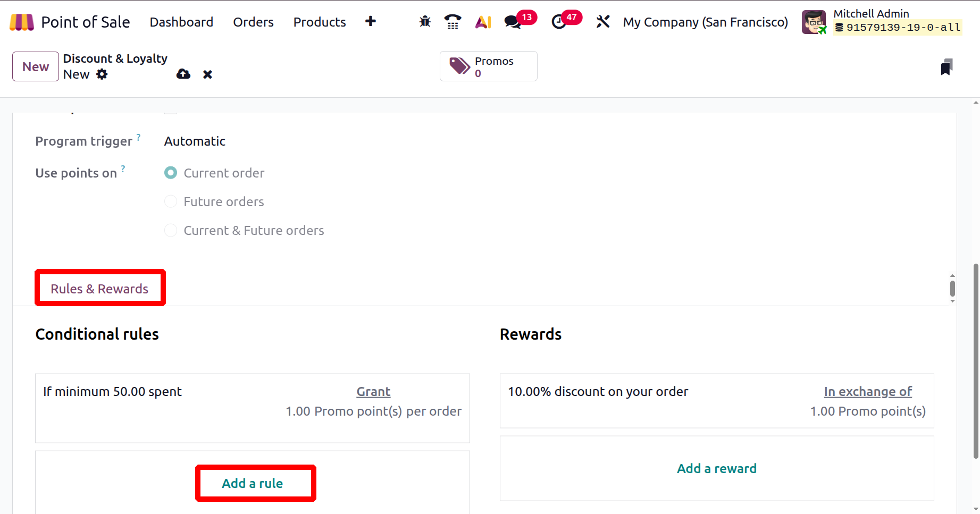Open the debug/bug icon in the top bar
Screen dimensions: 980x514
(424, 21)
